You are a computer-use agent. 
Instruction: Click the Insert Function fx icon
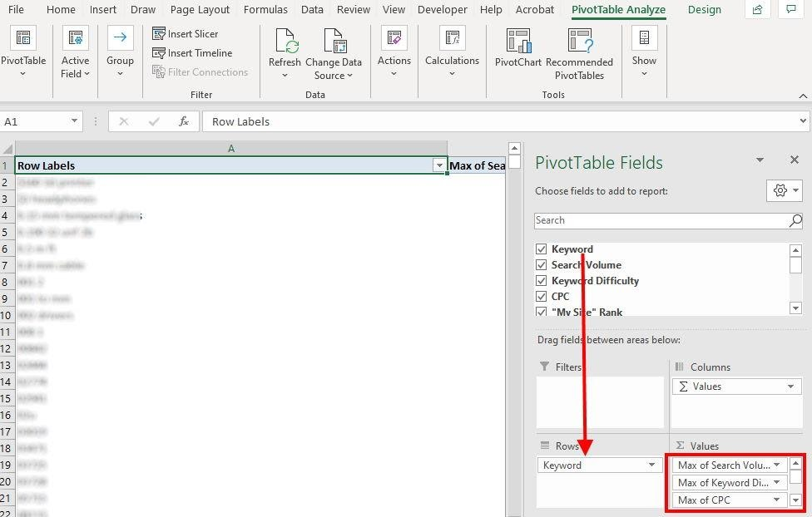(x=184, y=121)
